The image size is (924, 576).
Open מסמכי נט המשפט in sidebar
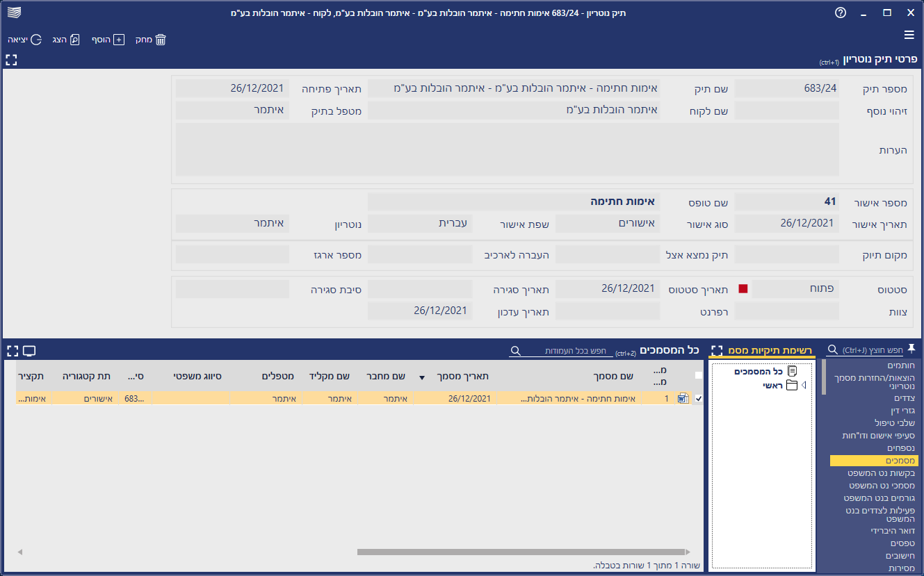pos(882,485)
